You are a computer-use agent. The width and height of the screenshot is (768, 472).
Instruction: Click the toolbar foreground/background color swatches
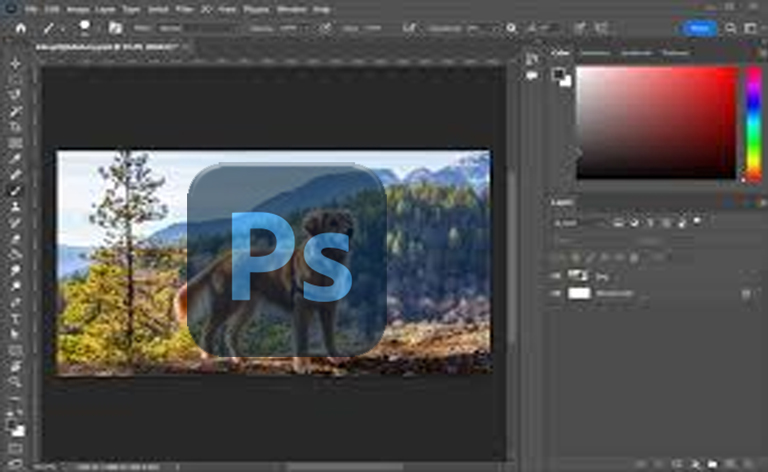(x=15, y=427)
